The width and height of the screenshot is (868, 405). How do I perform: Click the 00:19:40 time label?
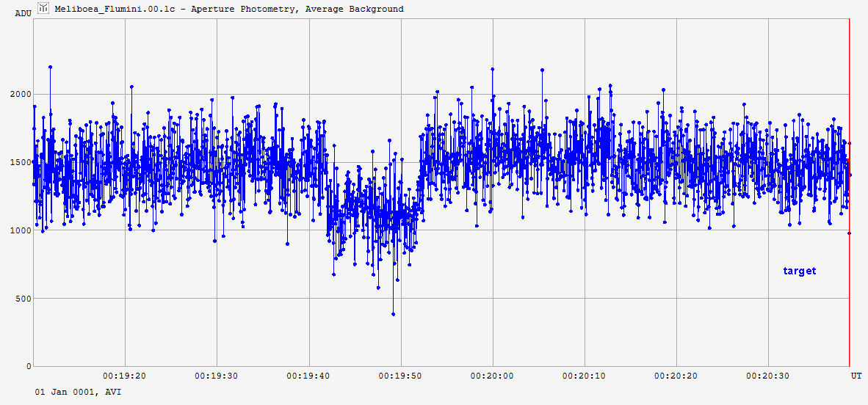click(308, 376)
